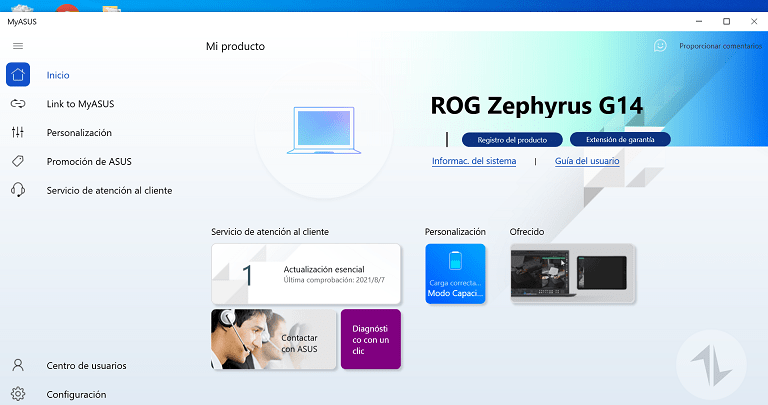The height and width of the screenshot is (405, 768).
Task: Click the Centro de usuarios person icon
Action: point(18,365)
